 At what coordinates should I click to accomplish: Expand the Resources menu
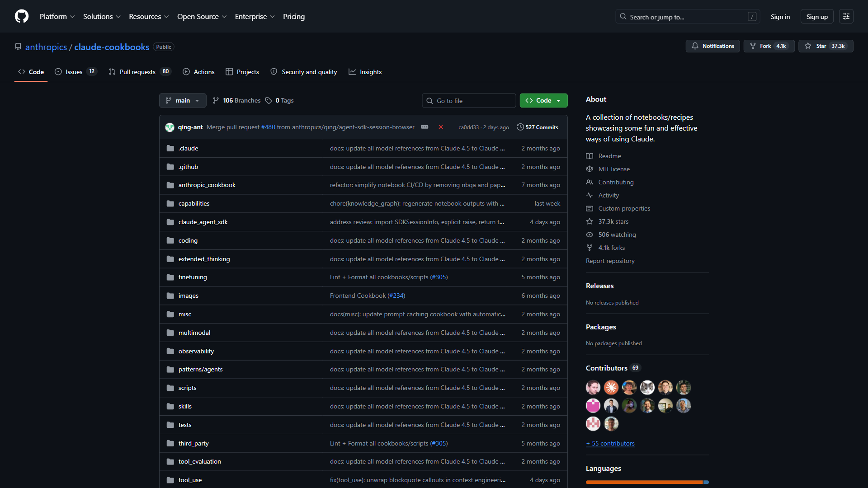(149, 16)
